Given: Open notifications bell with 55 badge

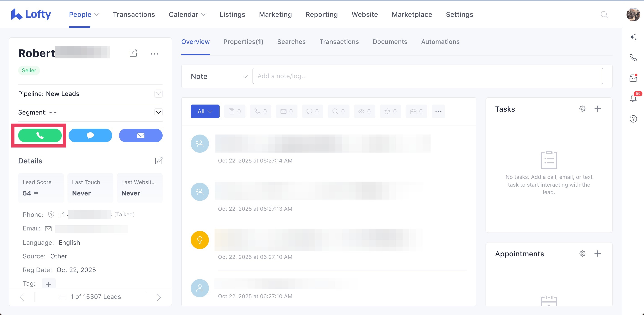Looking at the screenshot, I should 633,98.
